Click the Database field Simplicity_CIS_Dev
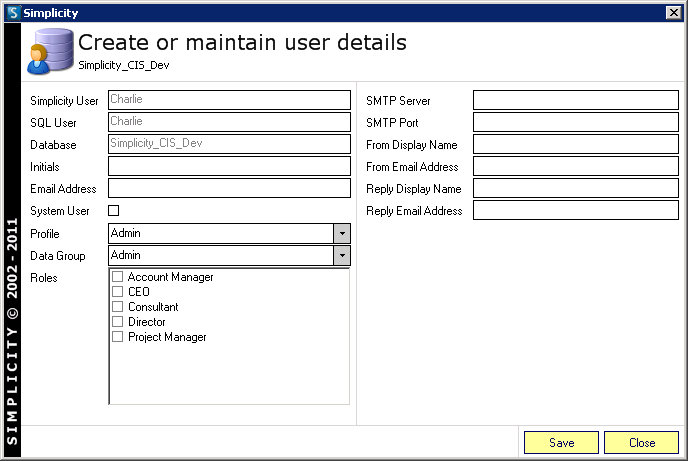Image resolution: width=688 pixels, height=461 pixels. pyautogui.click(x=229, y=144)
